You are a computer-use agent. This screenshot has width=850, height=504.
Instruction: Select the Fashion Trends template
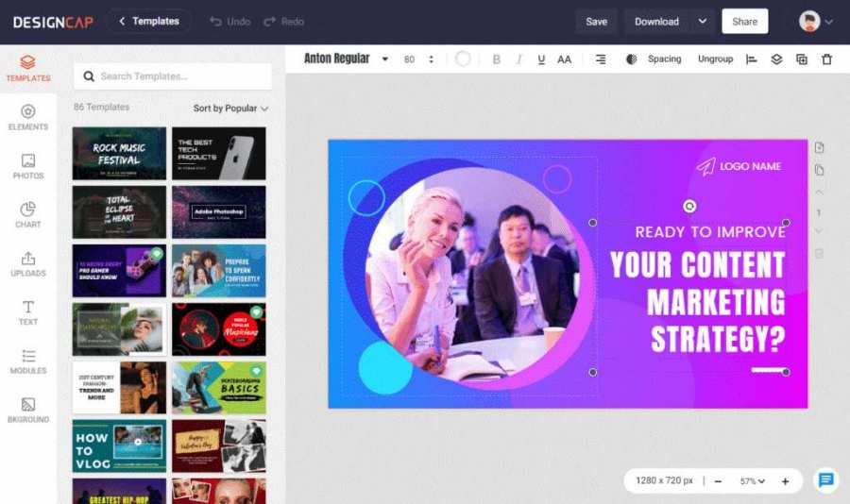pos(119,388)
